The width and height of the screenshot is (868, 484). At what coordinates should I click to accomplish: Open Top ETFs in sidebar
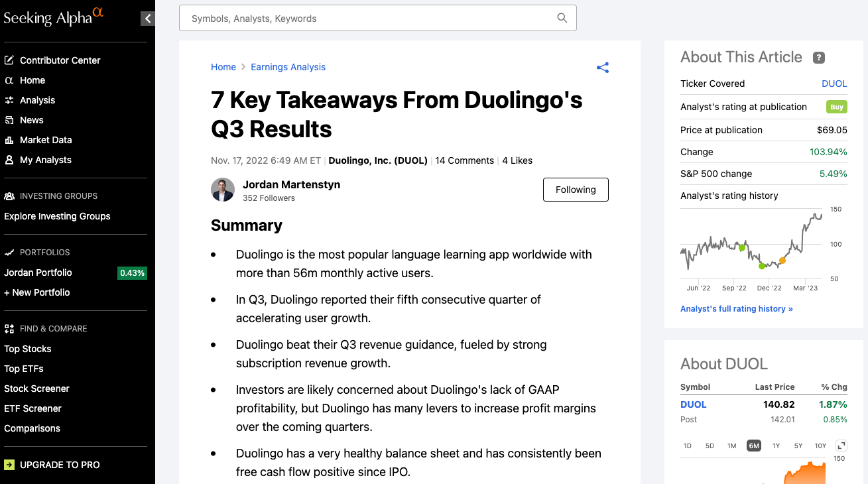click(24, 369)
